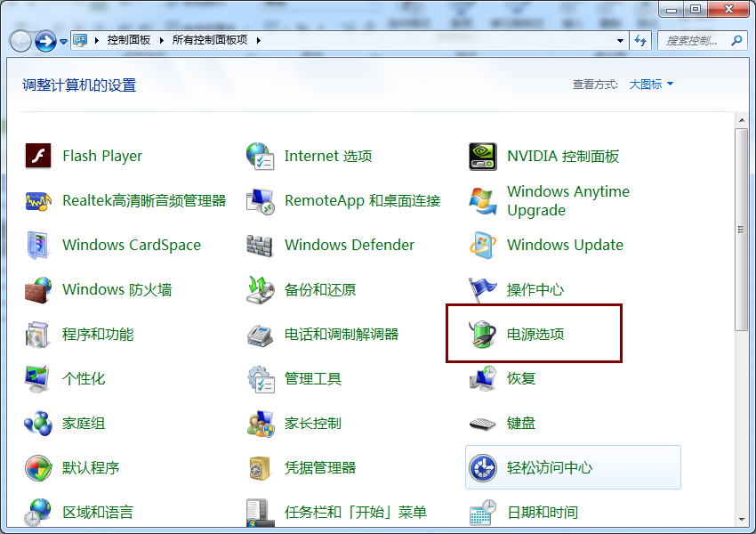756x534 pixels.
Task: Open the 家长控制 icon
Action: (261, 424)
